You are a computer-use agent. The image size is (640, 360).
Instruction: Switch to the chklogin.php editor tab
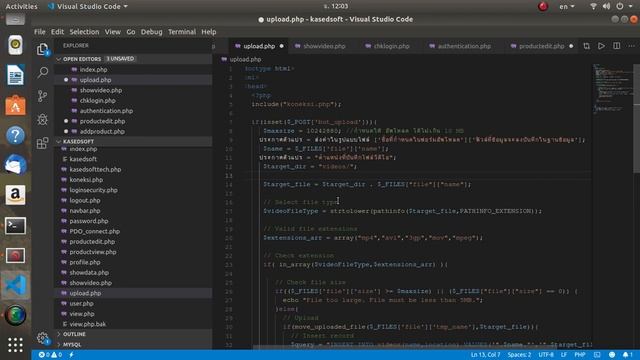coord(387,46)
